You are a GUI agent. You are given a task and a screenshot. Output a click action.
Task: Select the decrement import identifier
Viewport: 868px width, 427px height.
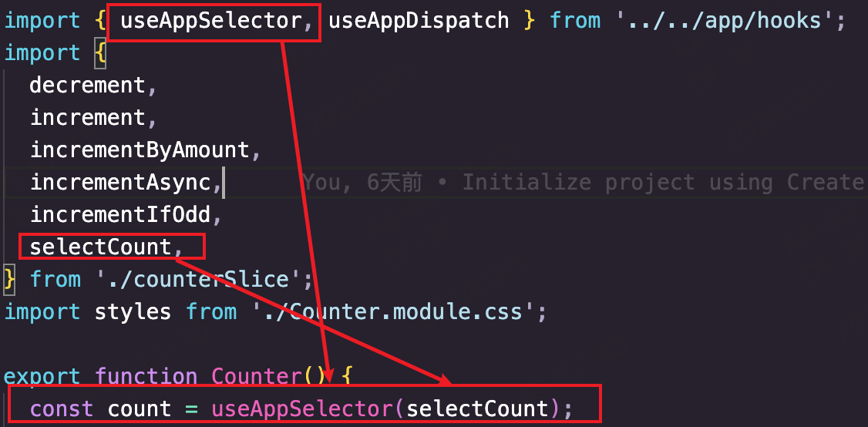click(87, 86)
